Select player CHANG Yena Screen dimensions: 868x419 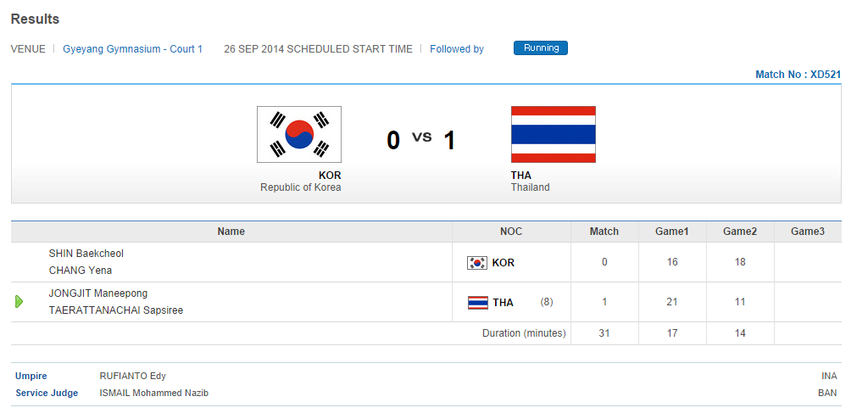81,271
